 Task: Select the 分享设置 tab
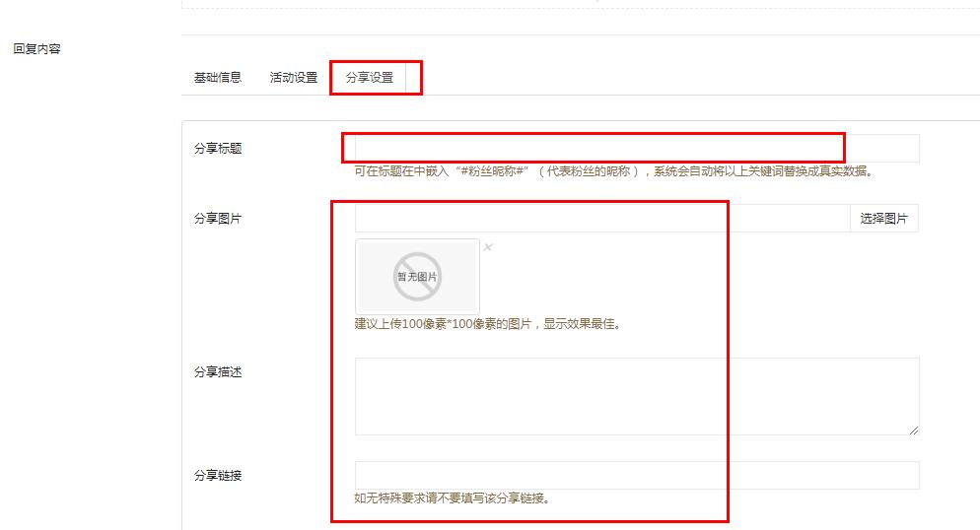(x=370, y=78)
